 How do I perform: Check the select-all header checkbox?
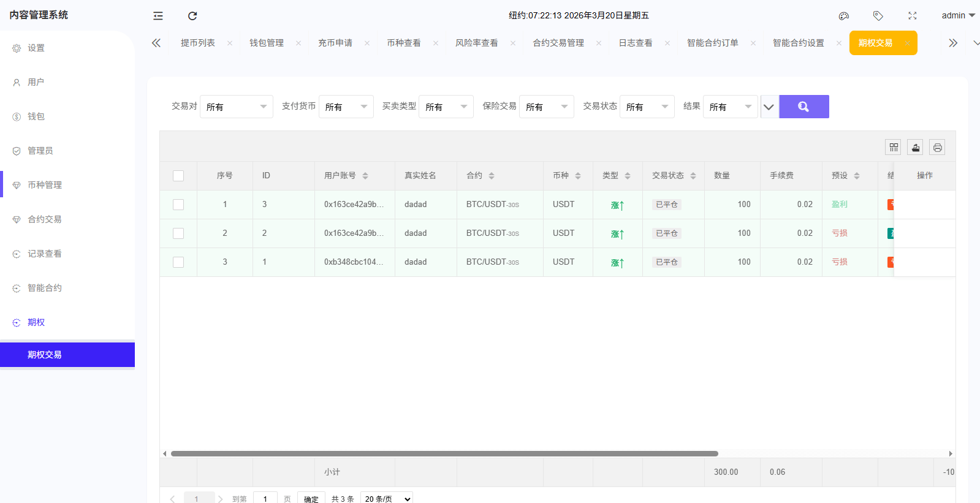coord(178,176)
